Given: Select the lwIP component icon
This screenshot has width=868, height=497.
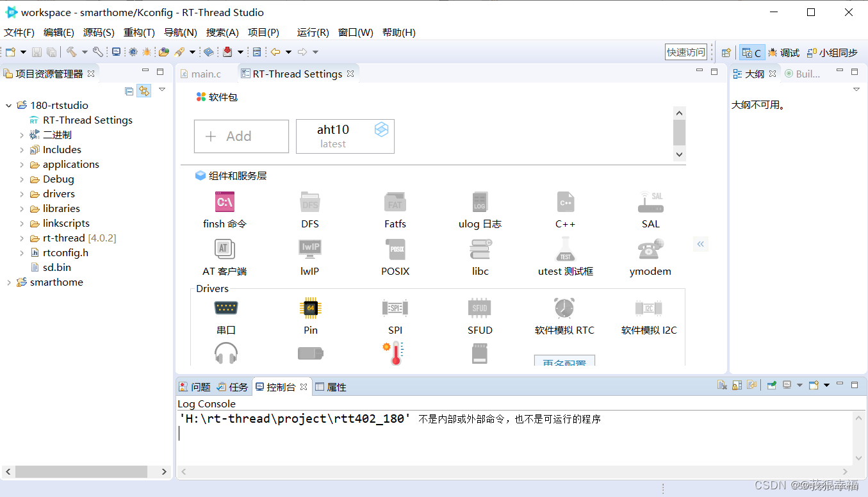Looking at the screenshot, I should pos(310,248).
